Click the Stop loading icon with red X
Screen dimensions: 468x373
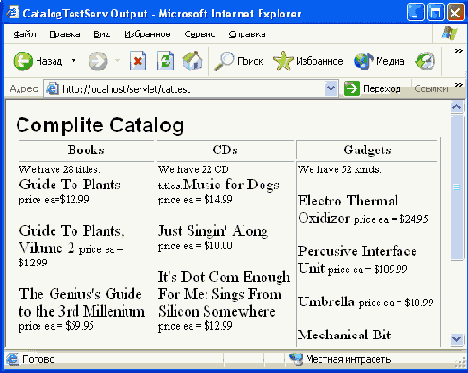(x=138, y=61)
